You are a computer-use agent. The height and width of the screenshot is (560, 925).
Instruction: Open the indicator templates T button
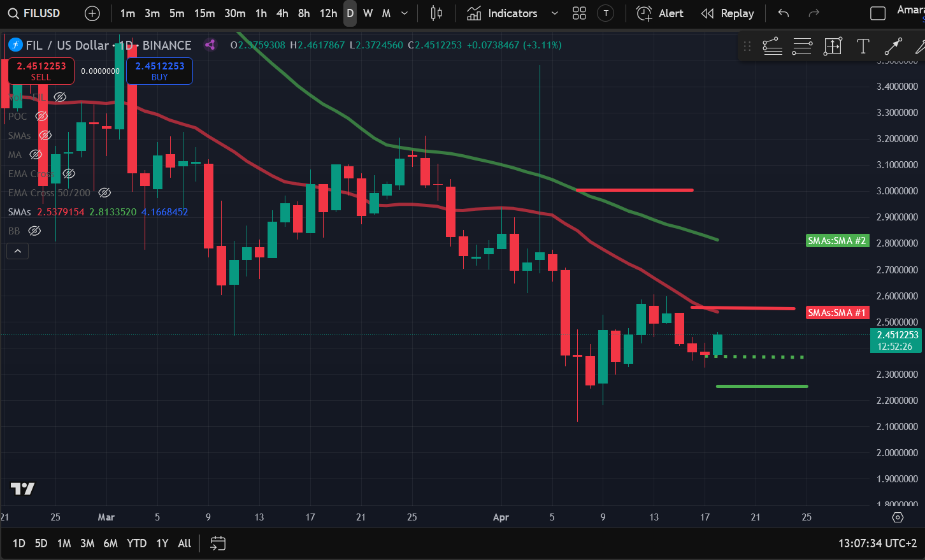606,13
